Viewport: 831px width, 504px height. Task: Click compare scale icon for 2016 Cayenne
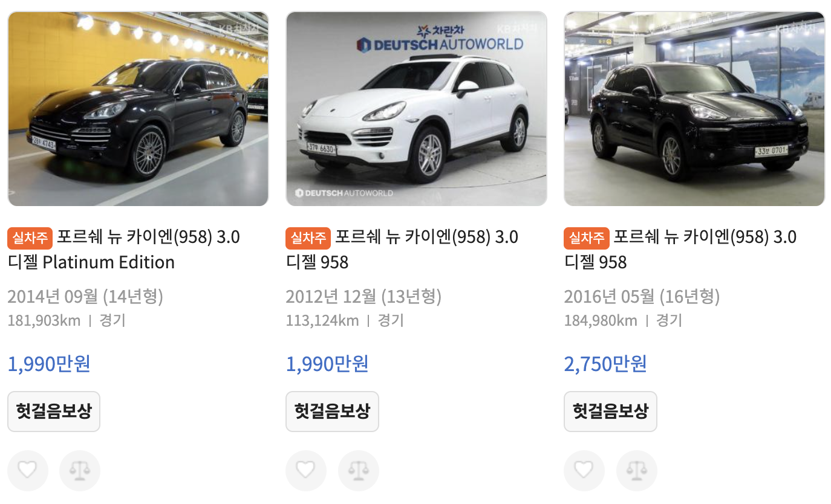click(x=637, y=470)
